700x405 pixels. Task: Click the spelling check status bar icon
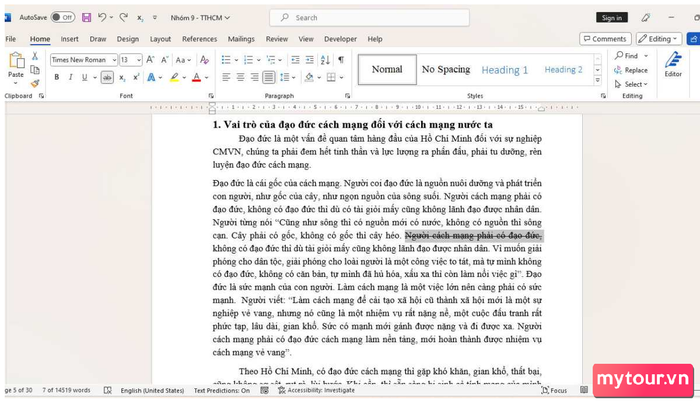tap(108, 390)
